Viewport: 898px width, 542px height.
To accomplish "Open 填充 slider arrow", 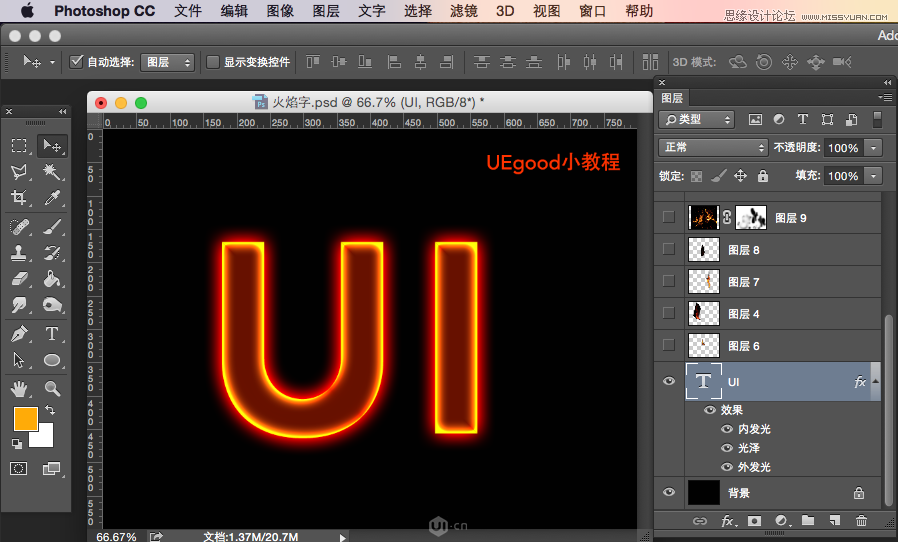I will pyautogui.click(x=873, y=175).
